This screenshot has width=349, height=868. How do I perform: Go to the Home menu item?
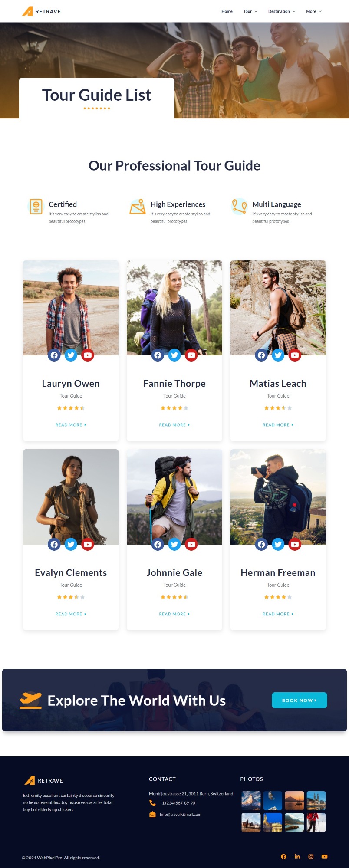point(227,11)
